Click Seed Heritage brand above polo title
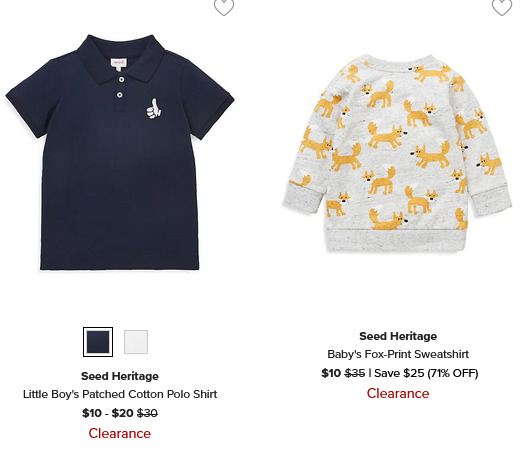Image resolution: width=527 pixels, height=453 pixels. (120, 376)
